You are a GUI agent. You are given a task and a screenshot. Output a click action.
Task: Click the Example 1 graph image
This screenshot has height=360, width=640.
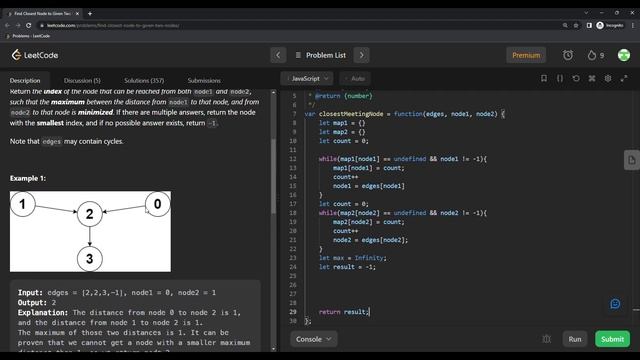(90, 231)
